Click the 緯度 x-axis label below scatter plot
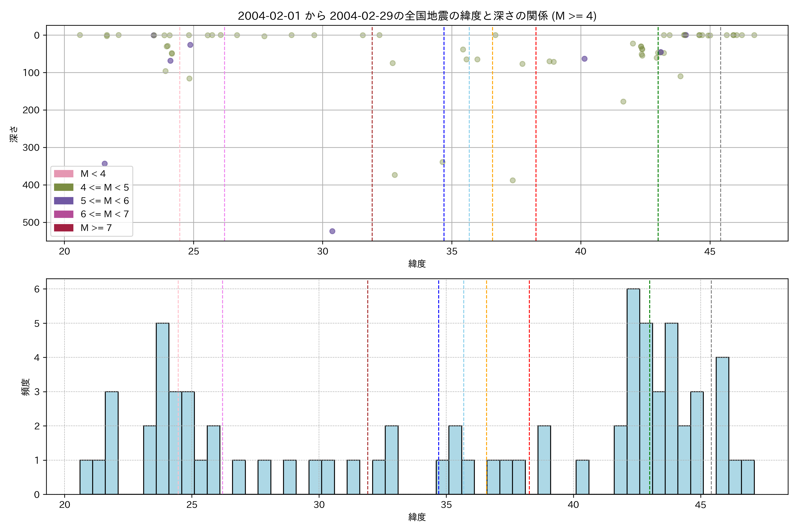This screenshot has height=532, width=798. [x=417, y=264]
